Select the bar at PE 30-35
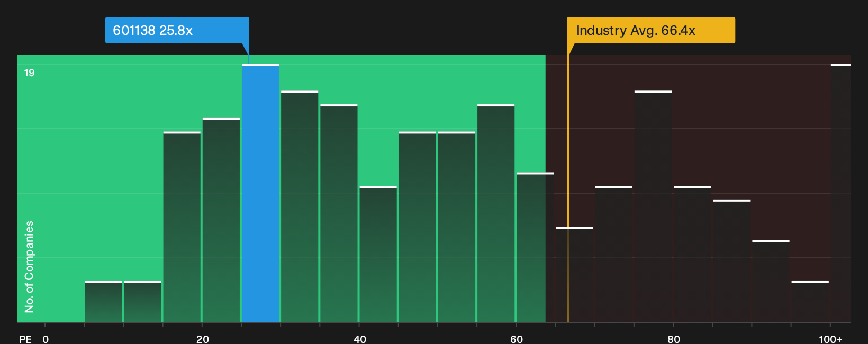Screen dimensions: 868x344 (300, 206)
